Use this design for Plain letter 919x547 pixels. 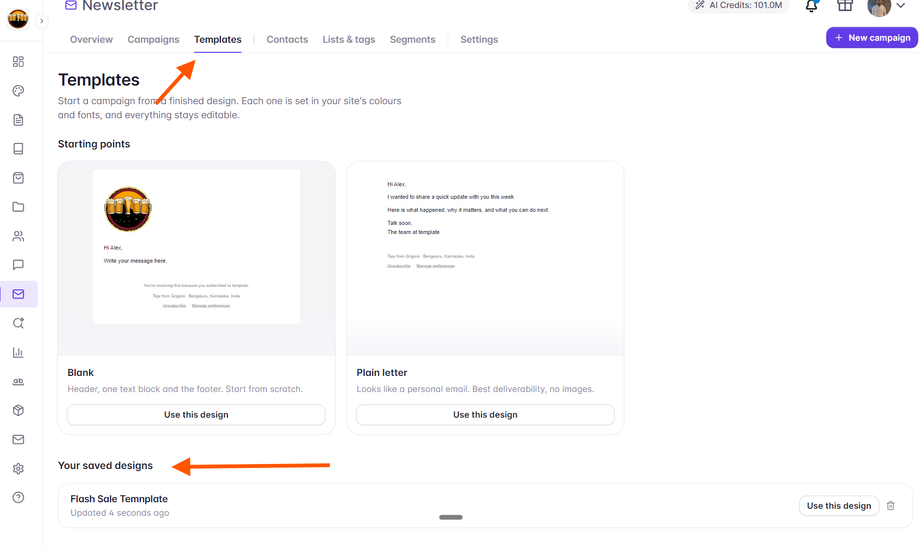click(485, 415)
